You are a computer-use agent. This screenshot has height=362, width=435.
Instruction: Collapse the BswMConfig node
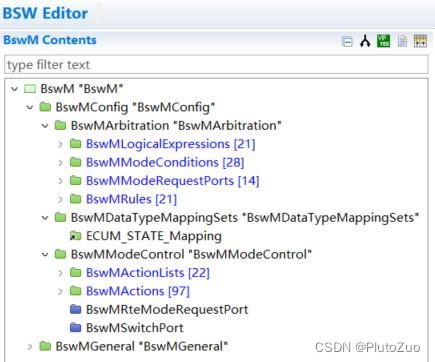[30, 107]
